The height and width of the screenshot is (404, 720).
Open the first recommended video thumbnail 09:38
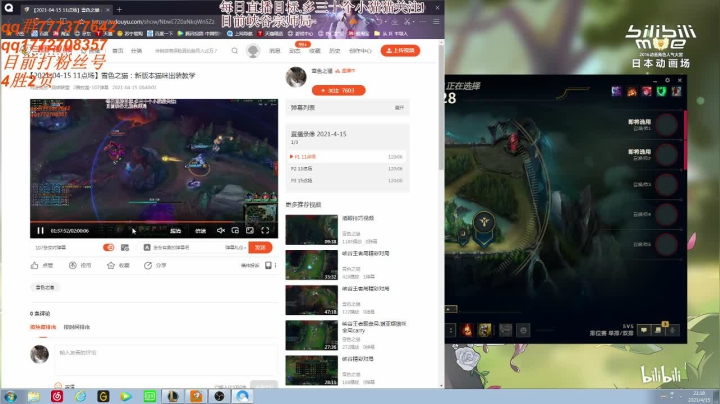pyautogui.click(x=311, y=230)
